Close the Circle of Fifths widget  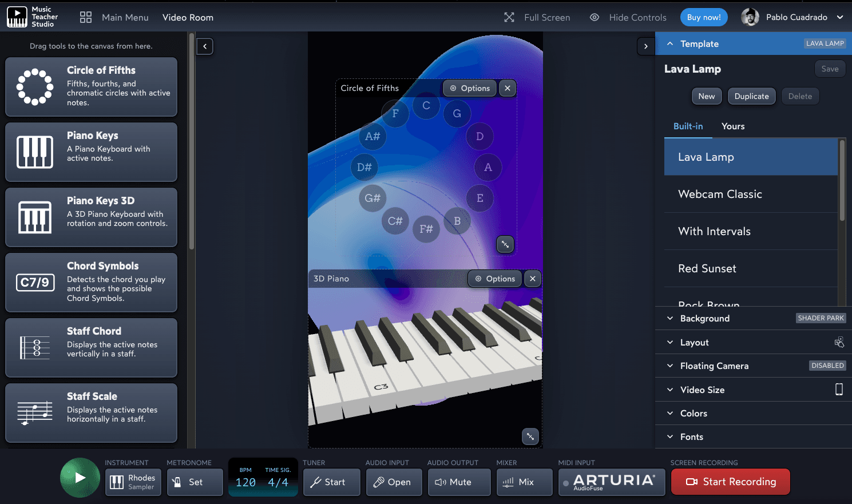click(508, 88)
